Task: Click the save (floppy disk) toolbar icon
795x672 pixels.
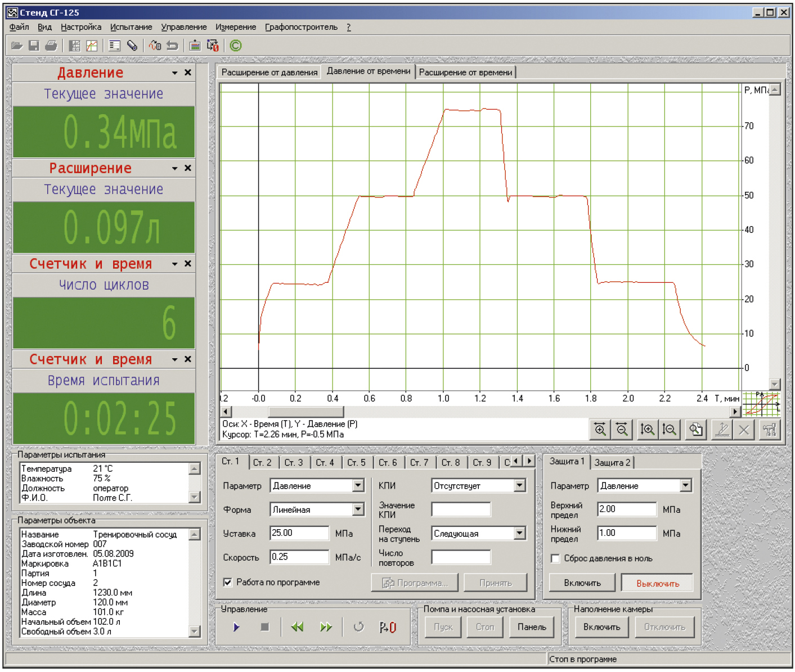Action: (x=34, y=46)
